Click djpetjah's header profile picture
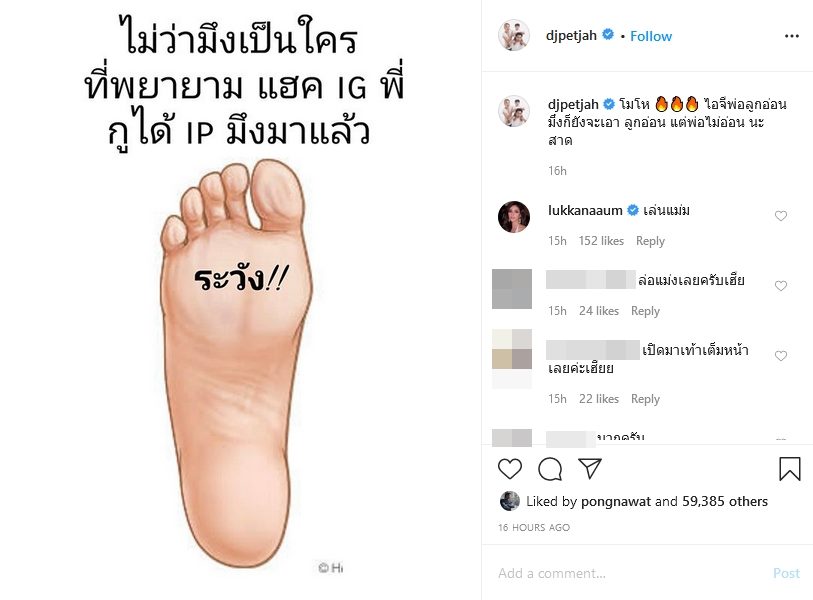The height and width of the screenshot is (600, 813). (514, 35)
